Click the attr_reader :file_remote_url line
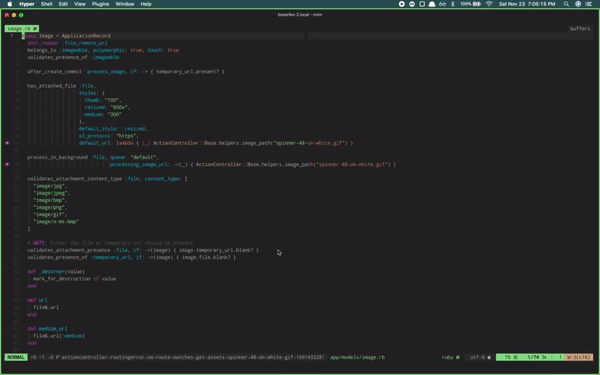Screen dimensions: 600x375 coord(67,43)
